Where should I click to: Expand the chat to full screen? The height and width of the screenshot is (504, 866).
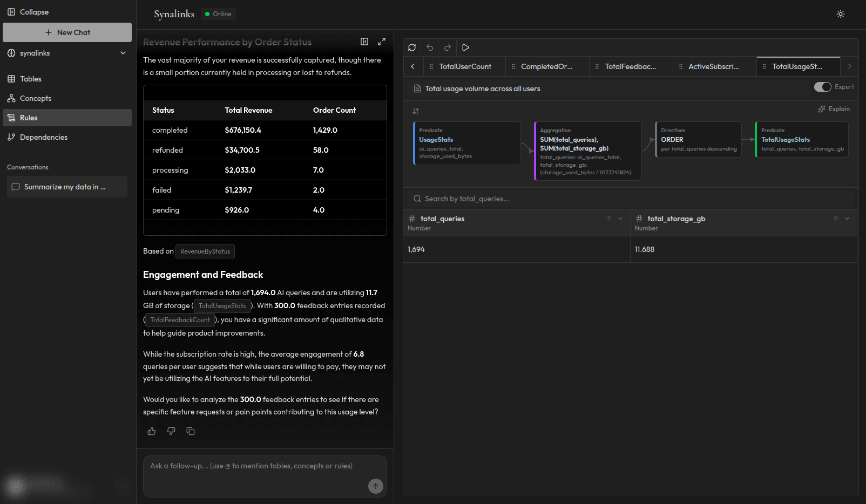point(382,42)
